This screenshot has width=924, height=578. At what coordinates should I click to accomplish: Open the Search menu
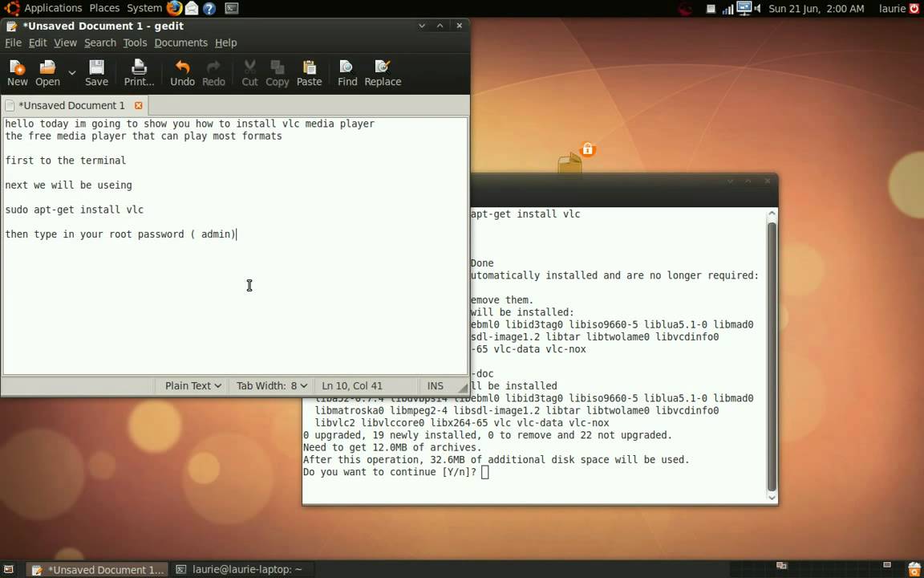coord(100,43)
